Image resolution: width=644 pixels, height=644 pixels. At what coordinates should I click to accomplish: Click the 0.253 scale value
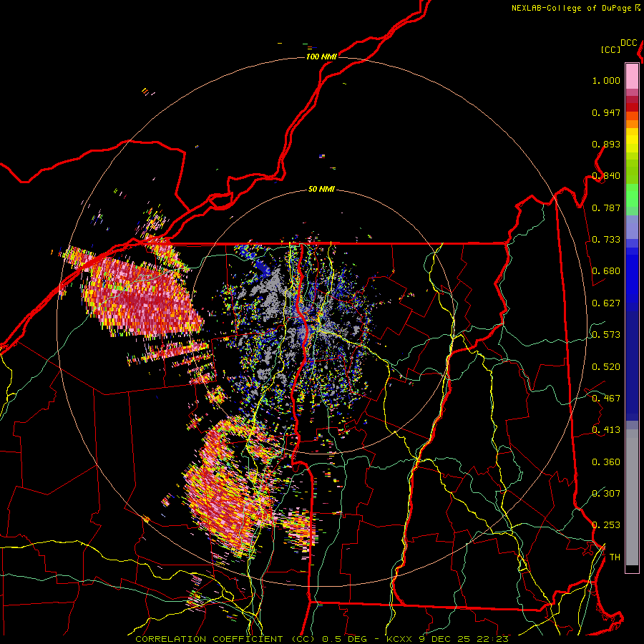pos(606,525)
